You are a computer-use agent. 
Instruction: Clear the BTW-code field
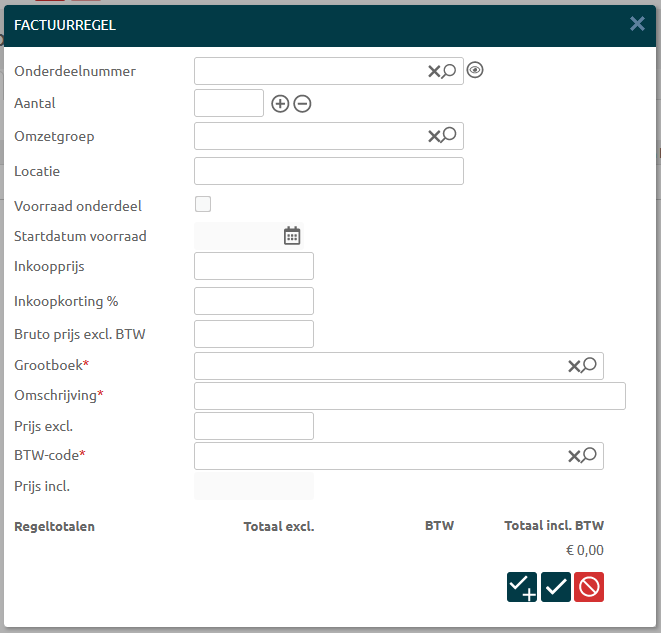point(574,456)
